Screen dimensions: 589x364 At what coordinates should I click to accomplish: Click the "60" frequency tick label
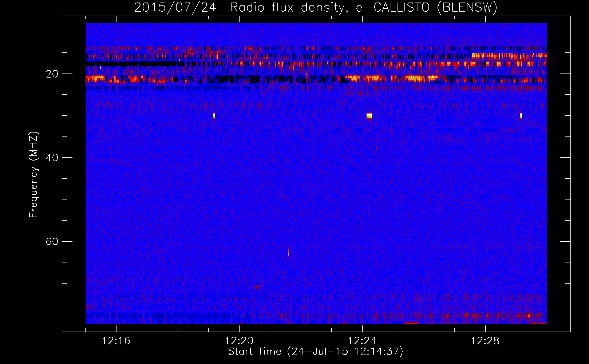[52, 241]
